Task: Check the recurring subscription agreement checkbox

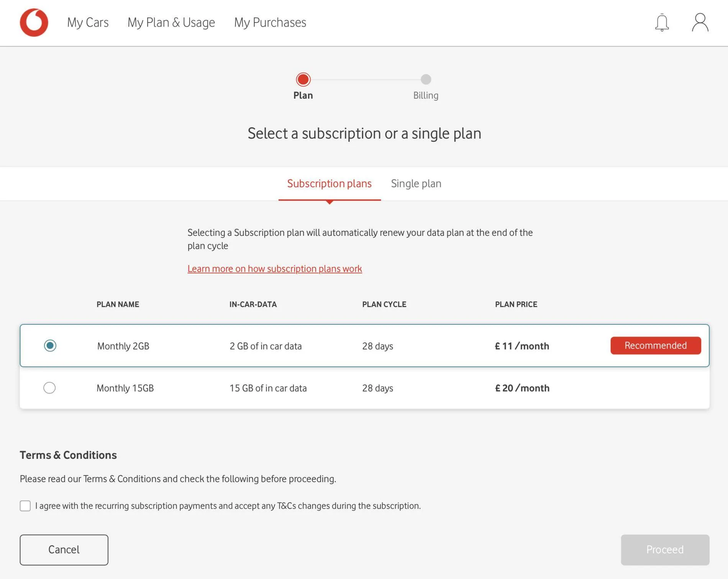Action: point(25,506)
